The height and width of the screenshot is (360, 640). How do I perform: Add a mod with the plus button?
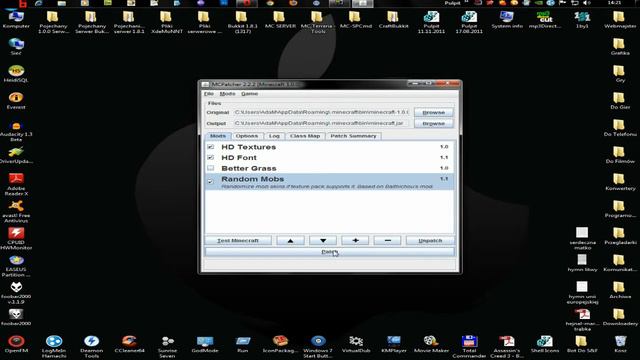355,240
